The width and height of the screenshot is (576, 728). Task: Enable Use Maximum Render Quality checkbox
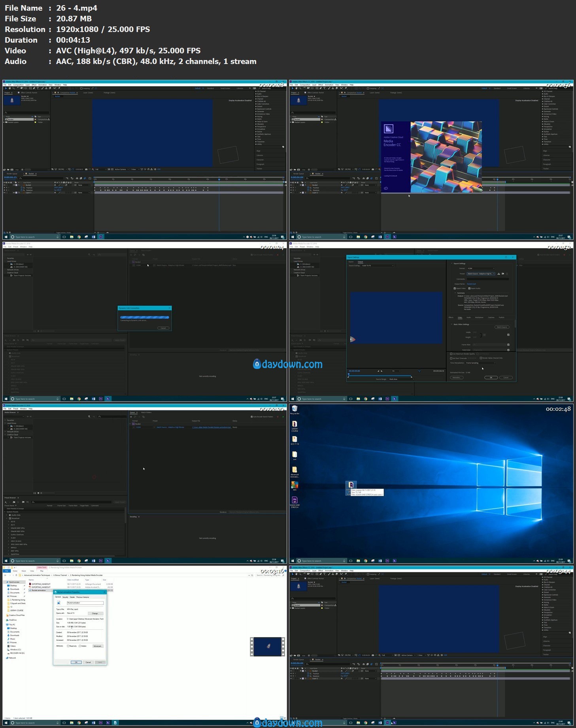pyautogui.click(x=451, y=354)
